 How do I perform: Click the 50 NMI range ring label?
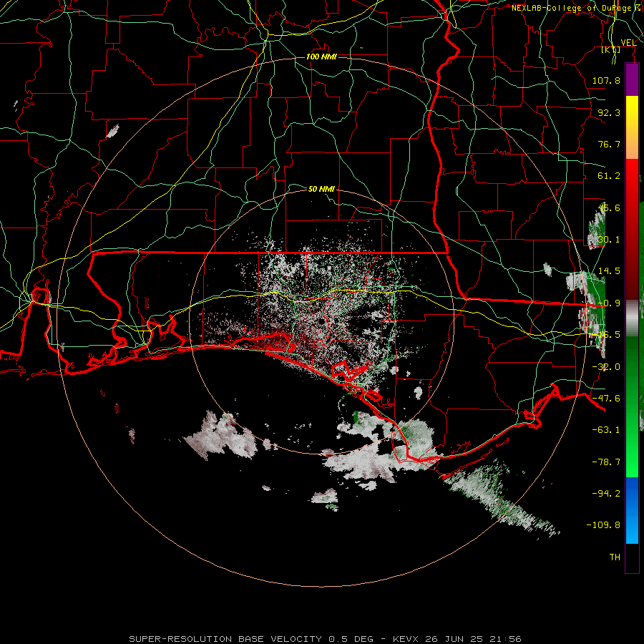coord(321,189)
